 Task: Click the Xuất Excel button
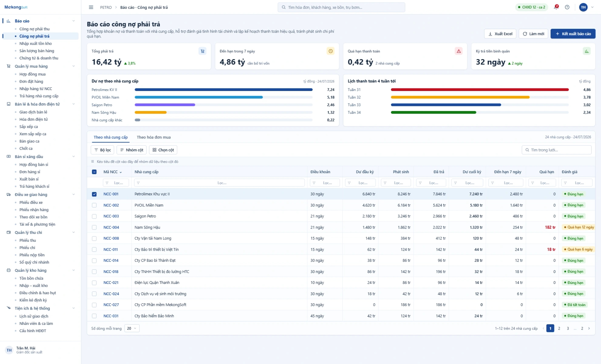tap(500, 34)
